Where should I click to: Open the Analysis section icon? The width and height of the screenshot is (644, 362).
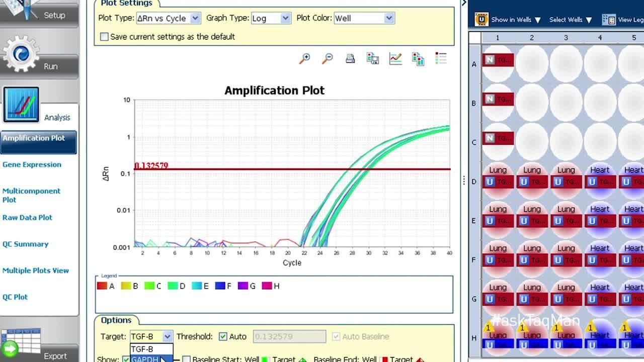[21, 105]
